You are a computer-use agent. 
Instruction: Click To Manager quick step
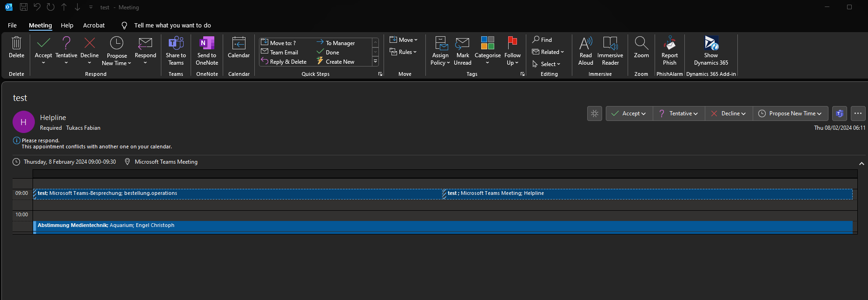click(x=336, y=43)
